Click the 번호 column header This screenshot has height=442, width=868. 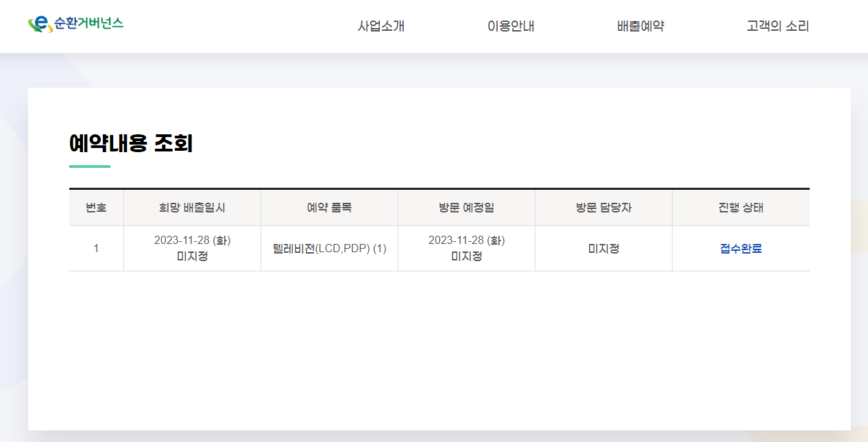click(96, 208)
